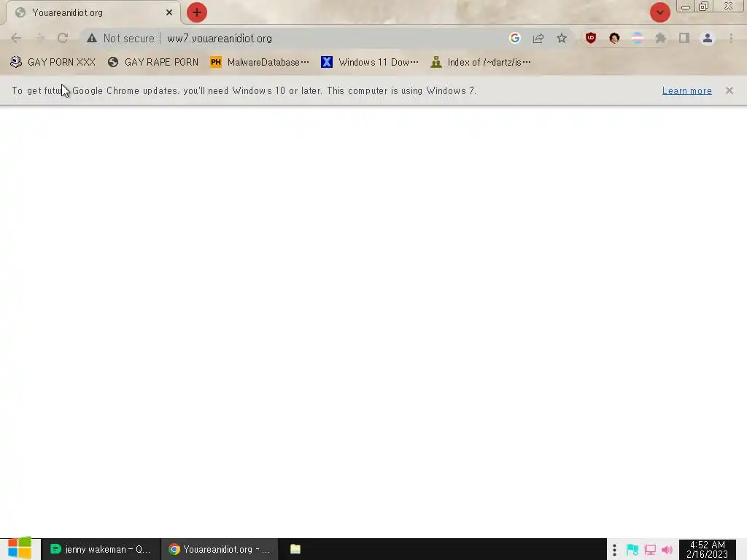Dismiss the Chrome update notification bar
This screenshot has width=747, height=560.
point(729,90)
